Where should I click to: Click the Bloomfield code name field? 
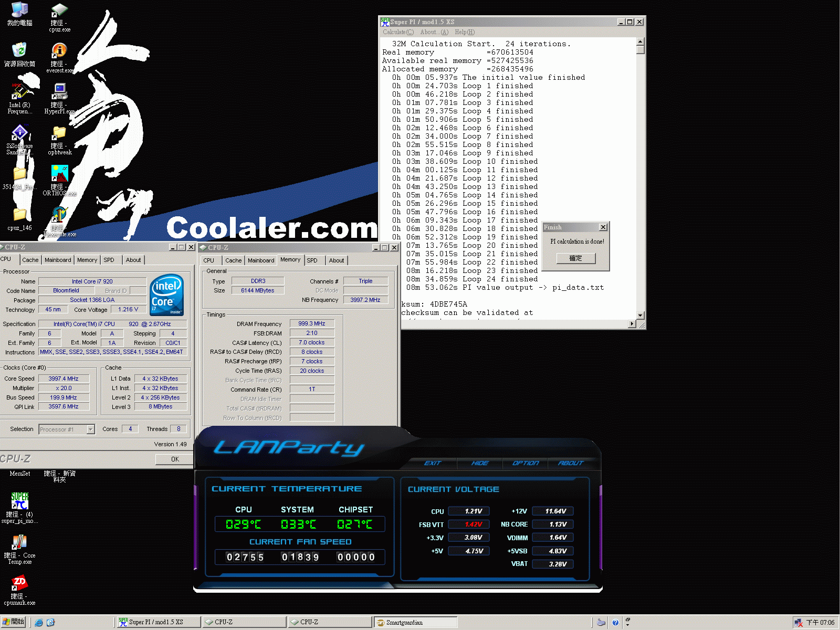pos(66,290)
